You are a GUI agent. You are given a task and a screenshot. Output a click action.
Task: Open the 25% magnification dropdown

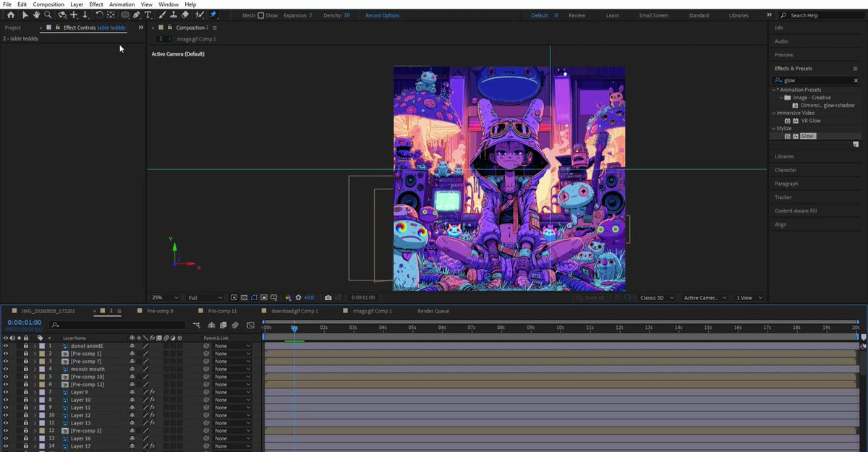click(x=165, y=297)
